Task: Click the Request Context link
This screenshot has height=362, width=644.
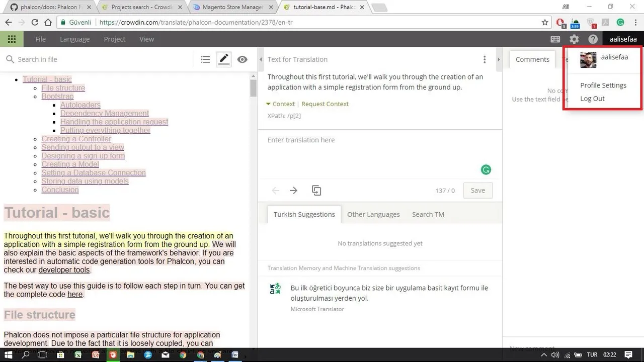Action: [325, 104]
